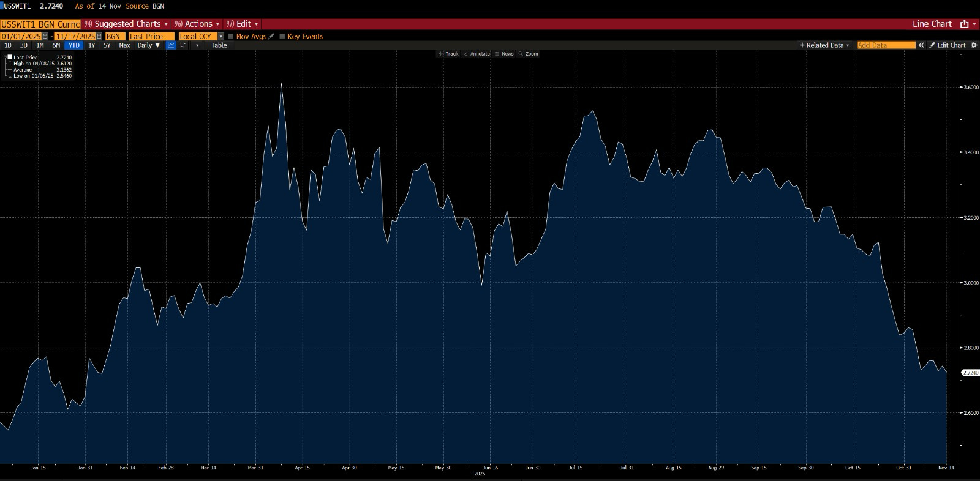
Task: Click the Nov 14 x-axis date label
Action: [946, 468]
